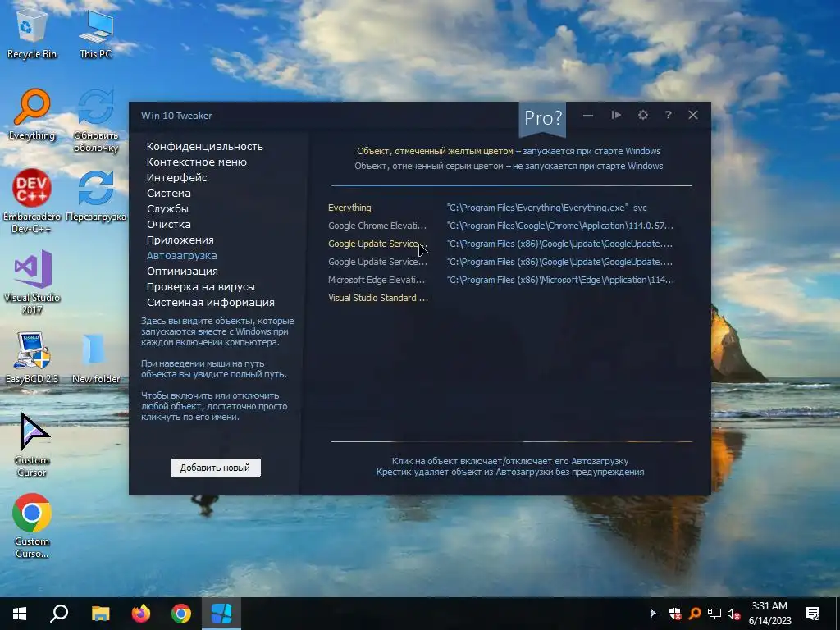Toggle the gray Google Update Service entry

click(x=377, y=262)
